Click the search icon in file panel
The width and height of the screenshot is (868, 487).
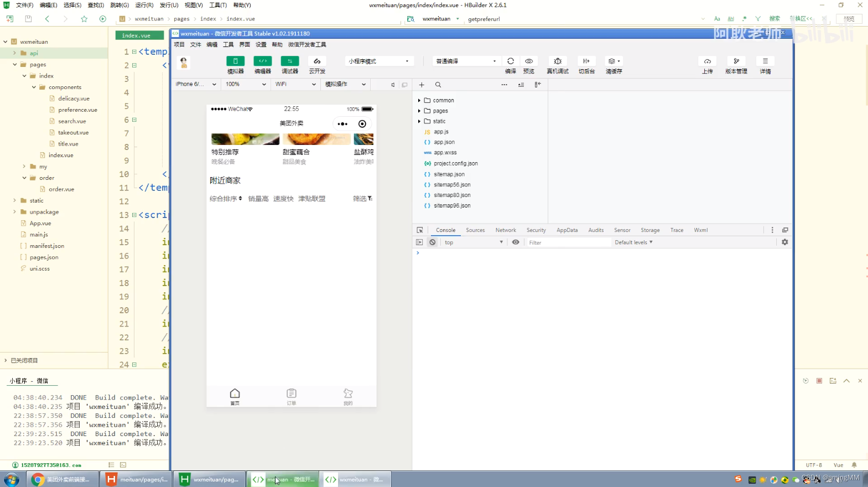(438, 85)
